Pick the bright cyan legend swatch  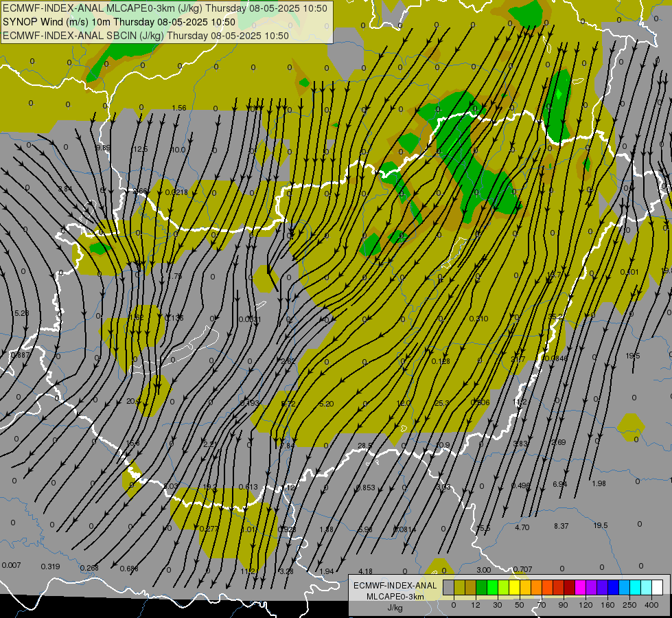[635, 588]
